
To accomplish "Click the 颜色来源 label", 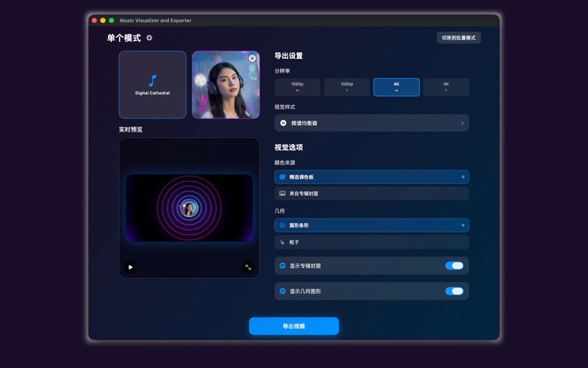I will 284,163.
